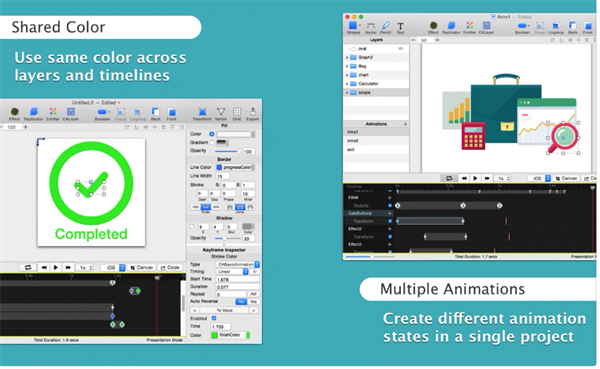The width and height of the screenshot is (600, 369).
Task: Select the Vector tool beside Shapes
Action: coord(370,26)
